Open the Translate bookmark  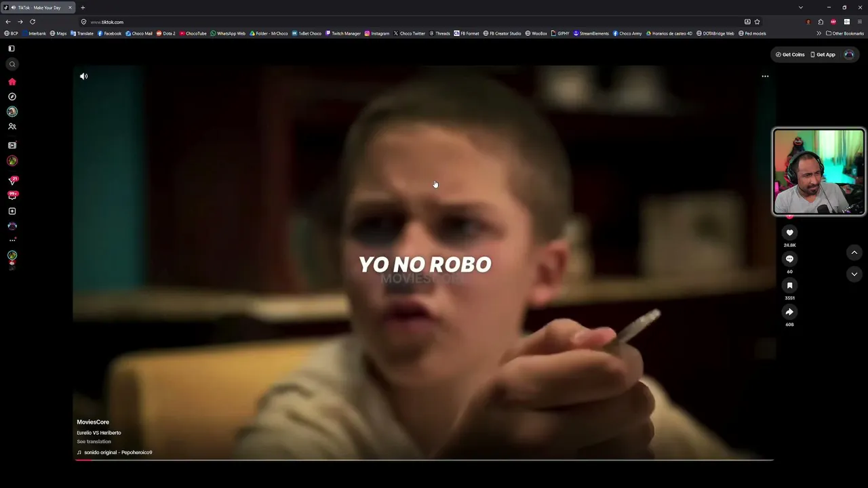click(82, 33)
